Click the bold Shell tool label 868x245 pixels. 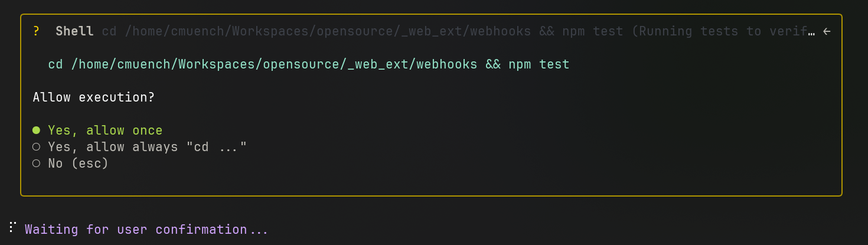coord(74,31)
